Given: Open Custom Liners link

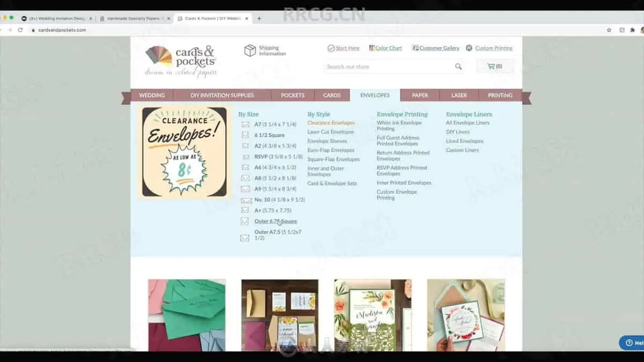Looking at the screenshot, I should click(463, 150).
